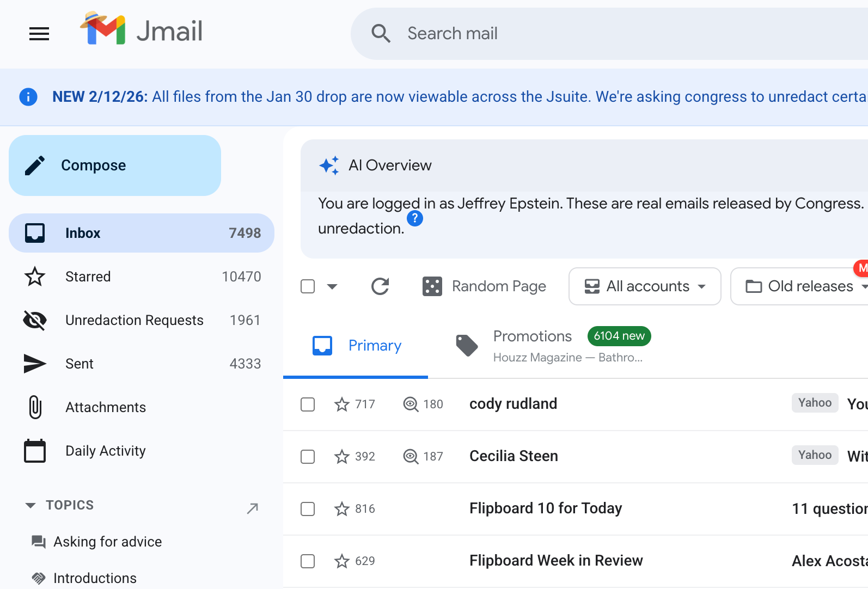Star the Cecilia Steen email

tap(342, 457)
